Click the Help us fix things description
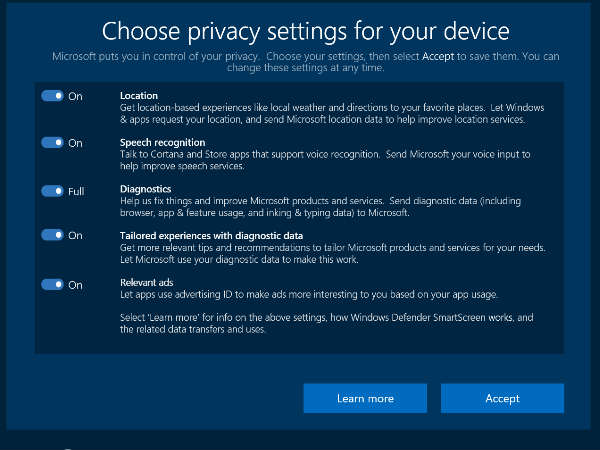 click(x=328, y=206)
